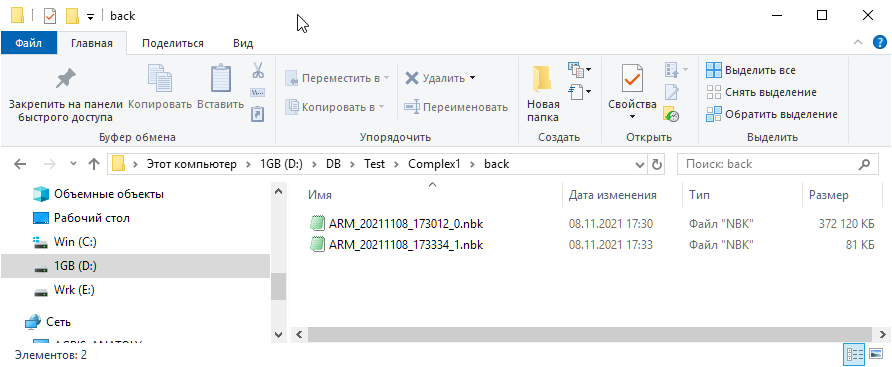Viewport: 892px width, 367px height.
Task: Click icon of ARM_20211108_173334_1.nbk file
Action: (316, 245)
